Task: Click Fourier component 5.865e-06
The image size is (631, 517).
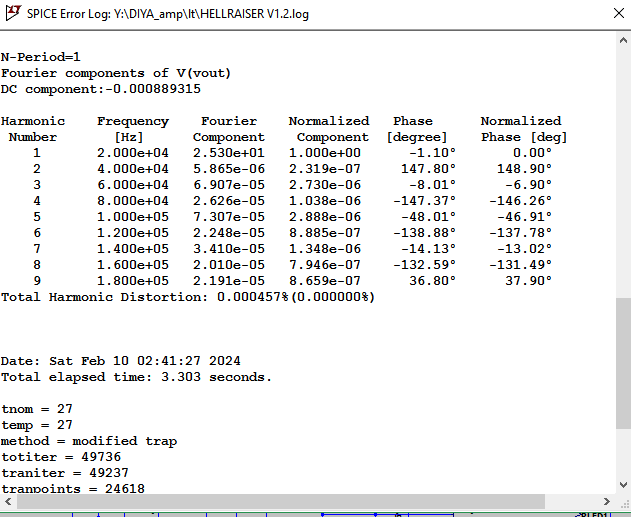Action: coord(229,169)
